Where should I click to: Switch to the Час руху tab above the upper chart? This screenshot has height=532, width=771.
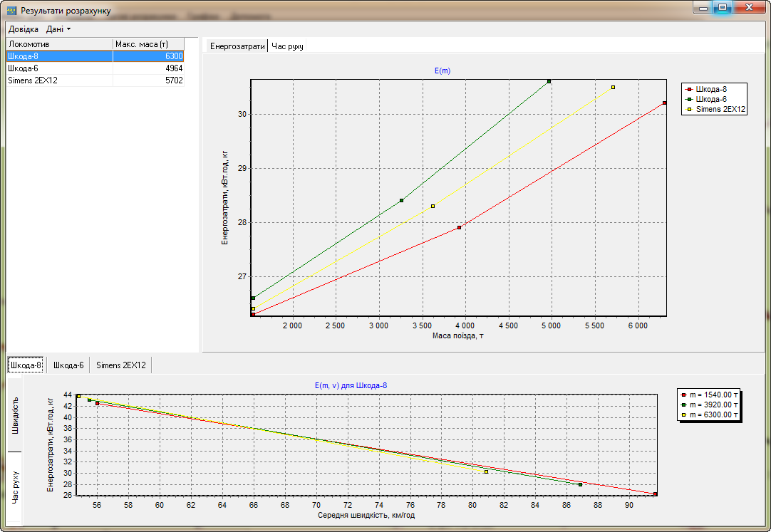pyautogui.click(x=287, y=46)
